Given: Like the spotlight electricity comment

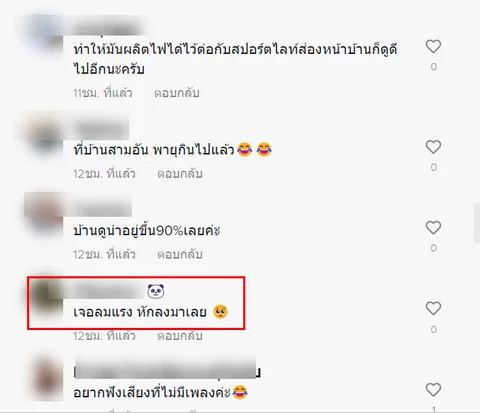Looking at the screenshot, I should [x=433, y=46].
